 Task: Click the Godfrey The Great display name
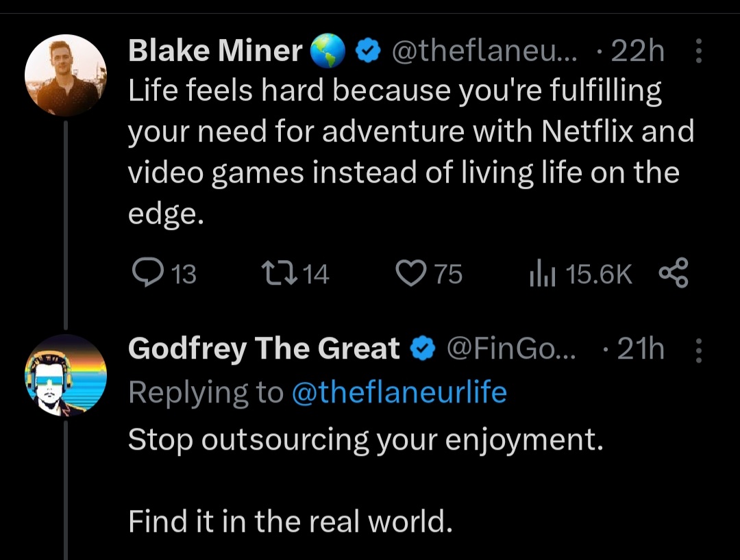[x=264, y=349]
